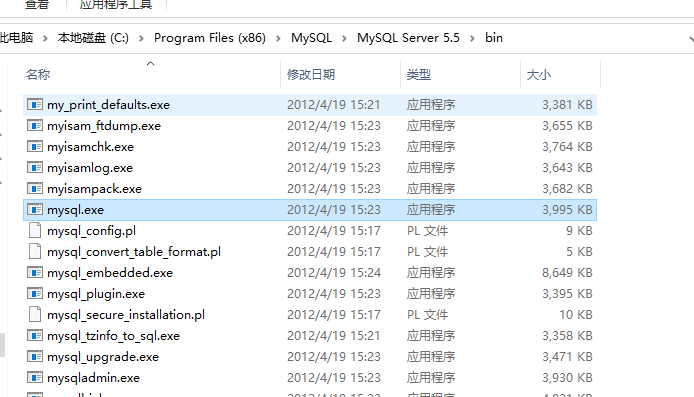Select file name mysql_secure_installation.pl
The width and height of the screenshot is (694, 397).
[x=126, y=315]
